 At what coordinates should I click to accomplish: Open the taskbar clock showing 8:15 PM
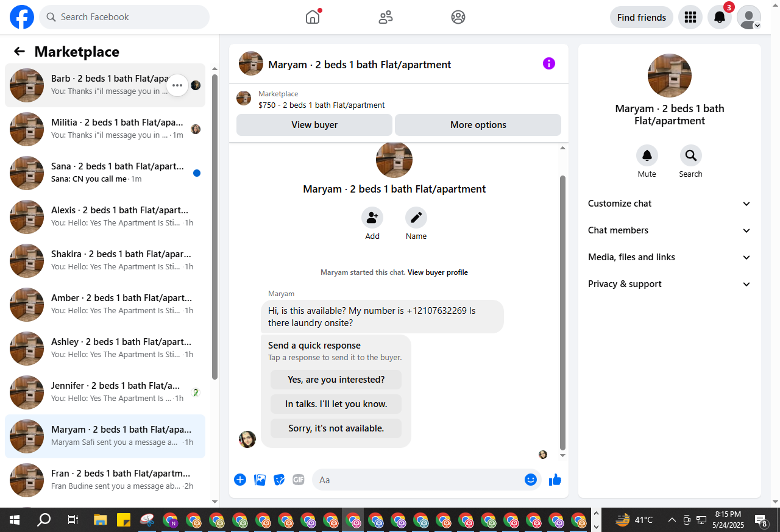coord(728,520)
